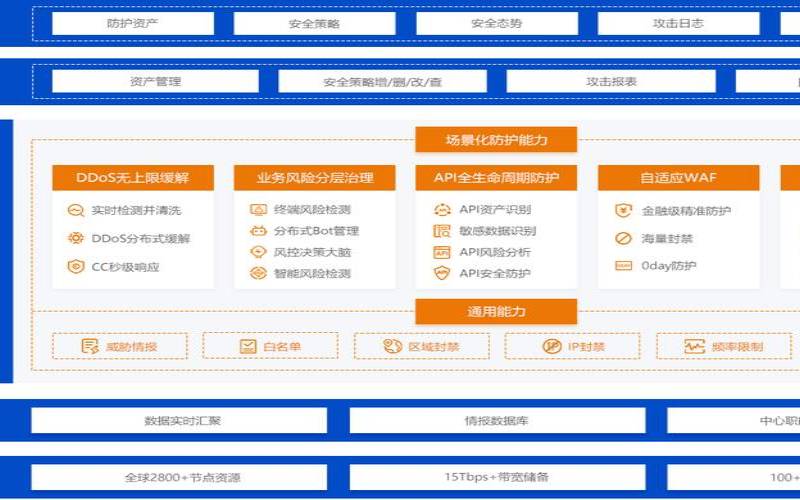Click the 频率限制 waveform icon
The width and height of the screenshot is (800, 500).
click(x=694, y=346)
